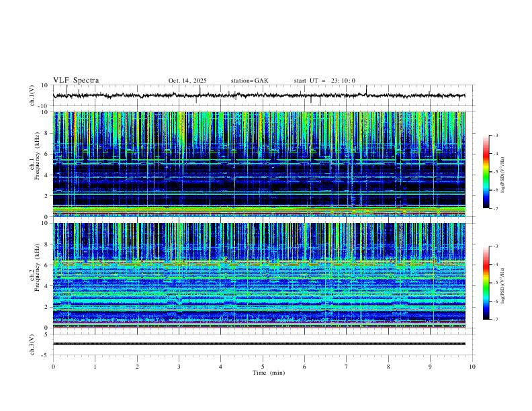
Task: Click the '8' tick on time axis
Action: pyautogui.click(x=388, y=367)
